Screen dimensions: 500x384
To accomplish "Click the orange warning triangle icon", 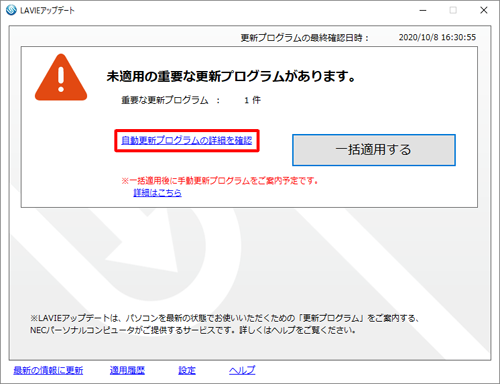I will click(x=61, y=77).
